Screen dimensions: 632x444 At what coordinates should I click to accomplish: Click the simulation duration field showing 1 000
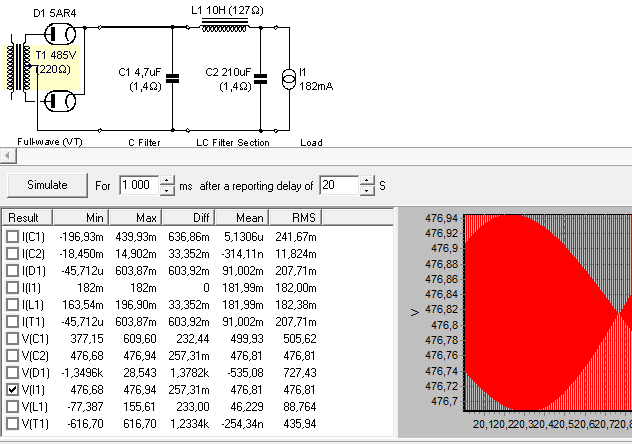138,185
